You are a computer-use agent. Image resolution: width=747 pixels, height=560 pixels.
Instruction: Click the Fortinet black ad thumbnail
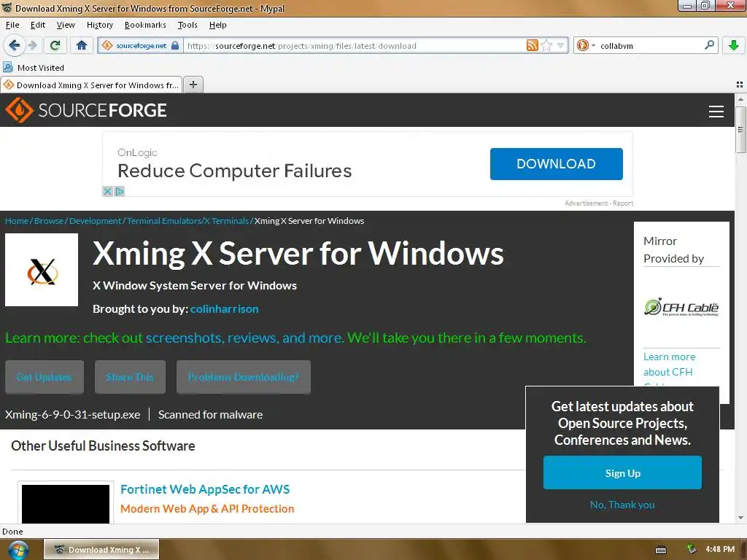(x=66, y=503)
